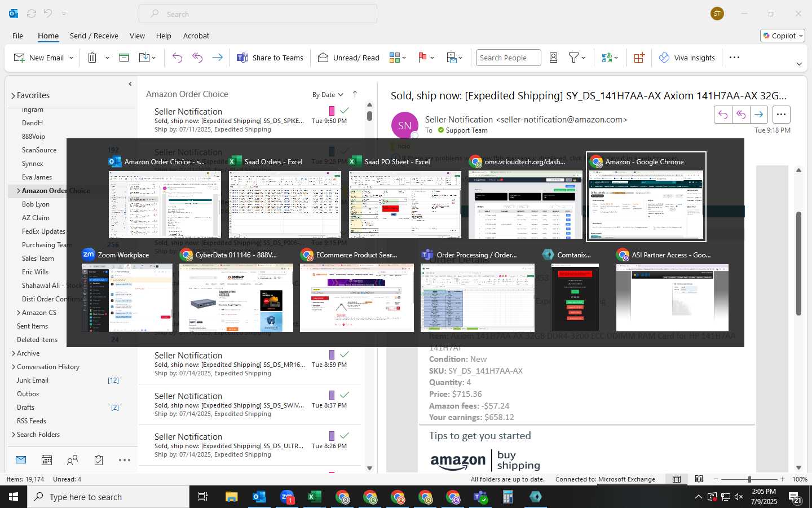This screenshot has height=508, width=812.
Task: Toggle complete checkmark on 9:50 PM email
Action: [345, 111]
